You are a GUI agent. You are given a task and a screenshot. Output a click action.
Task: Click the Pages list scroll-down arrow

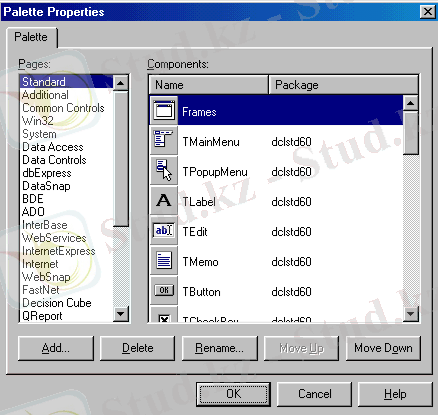[x=120, y=314]
